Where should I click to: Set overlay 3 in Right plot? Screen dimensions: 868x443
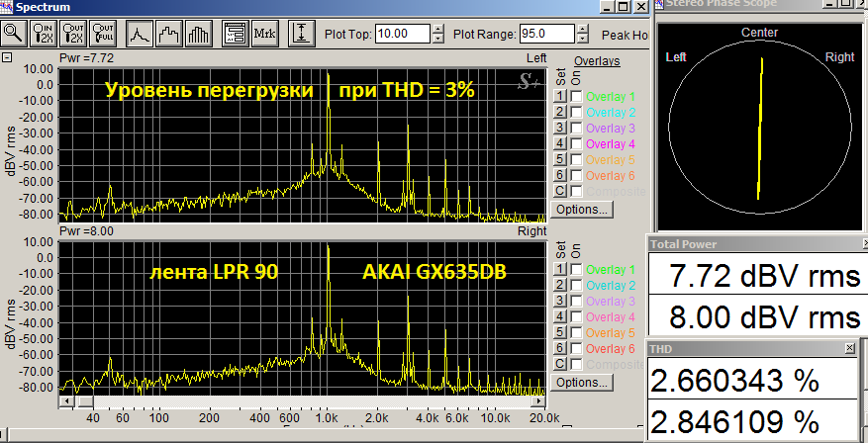tap(560, 302)
